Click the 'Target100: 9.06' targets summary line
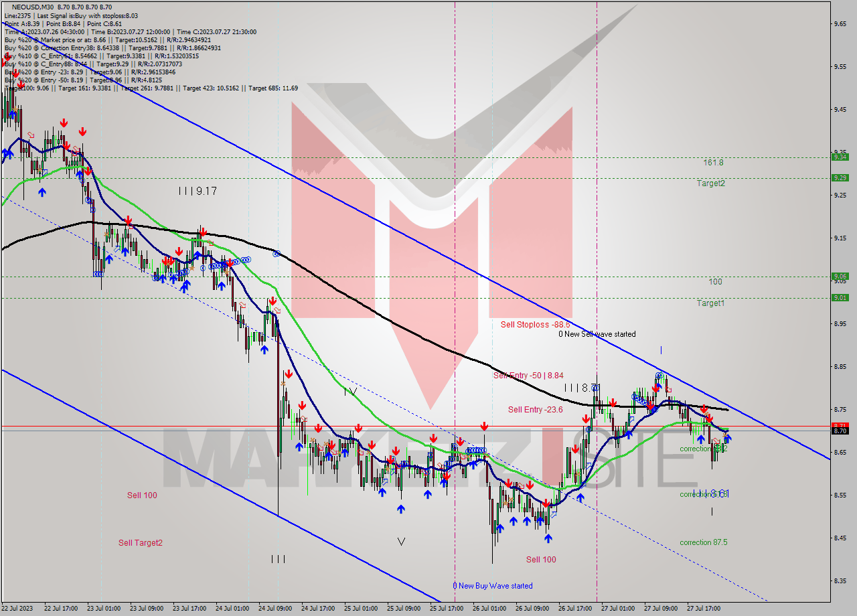The width and height of the screenshot is (857, 616). (x=151, y=88)
